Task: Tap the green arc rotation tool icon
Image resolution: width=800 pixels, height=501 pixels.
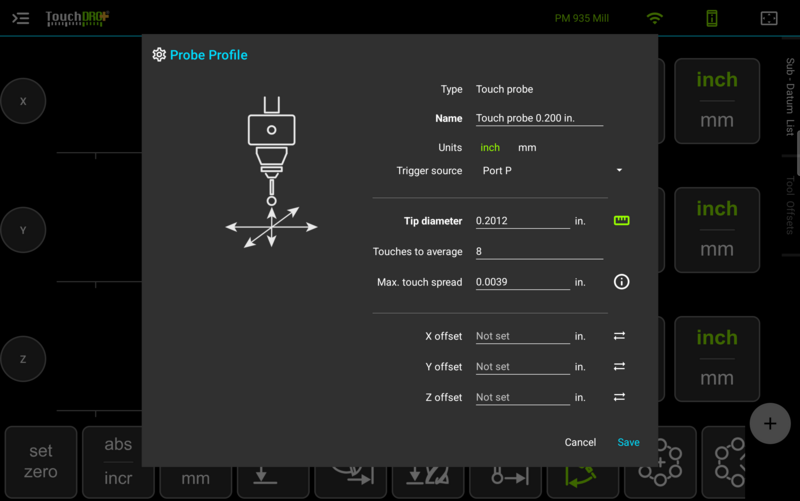Action: [x=582, y=477]
